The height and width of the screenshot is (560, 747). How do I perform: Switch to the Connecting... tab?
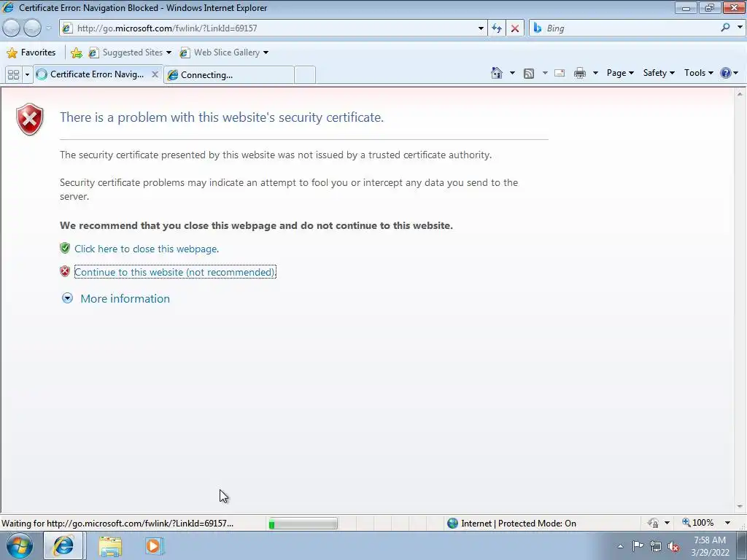[228, 75]
